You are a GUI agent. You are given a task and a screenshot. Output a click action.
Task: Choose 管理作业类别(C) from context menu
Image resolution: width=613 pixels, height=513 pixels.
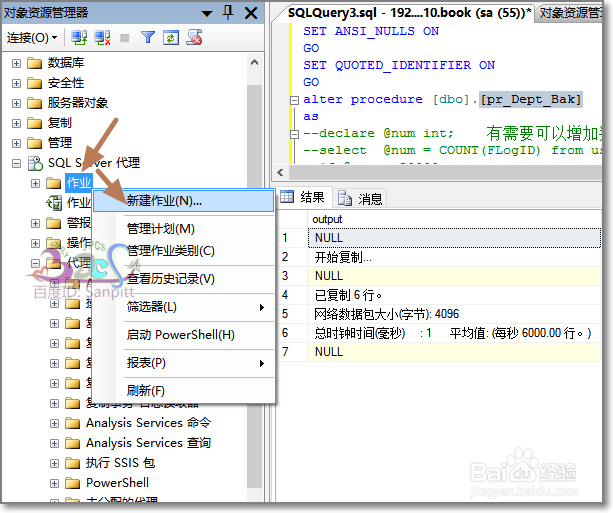point(184,251)
